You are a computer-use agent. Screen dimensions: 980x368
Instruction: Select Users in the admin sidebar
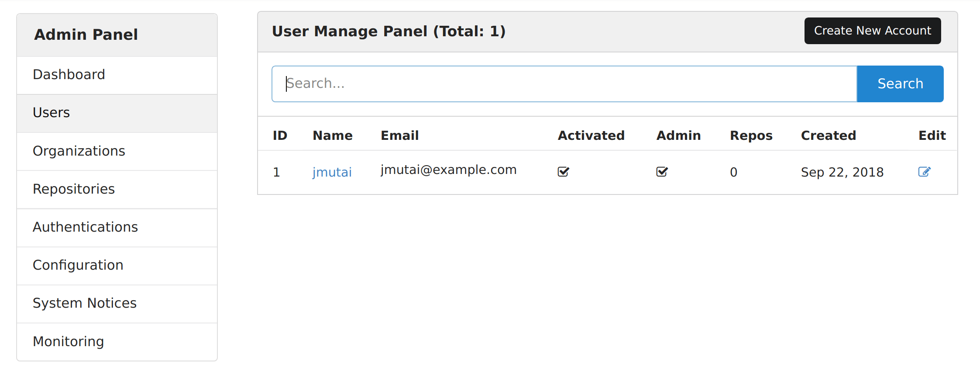pos(51,112)
